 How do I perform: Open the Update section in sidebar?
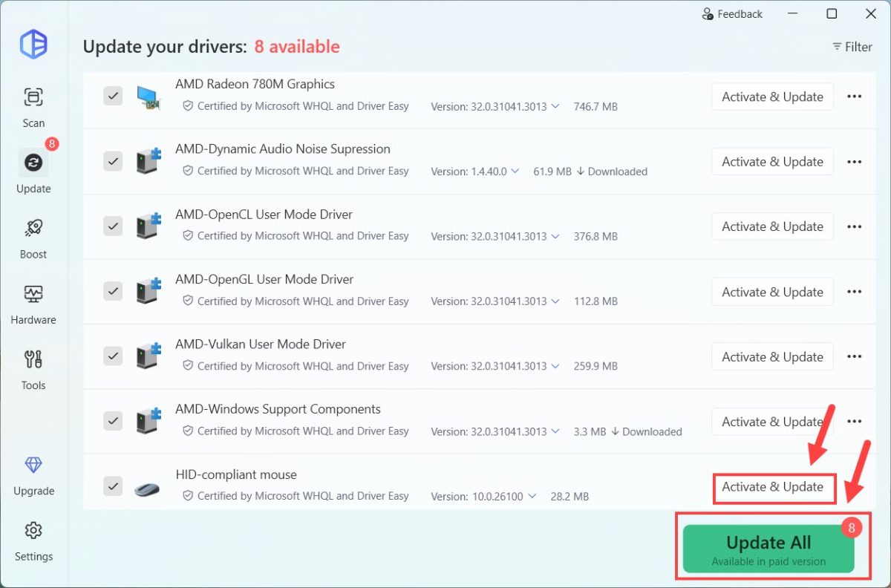pyautogui.click(x=33, y=171)
